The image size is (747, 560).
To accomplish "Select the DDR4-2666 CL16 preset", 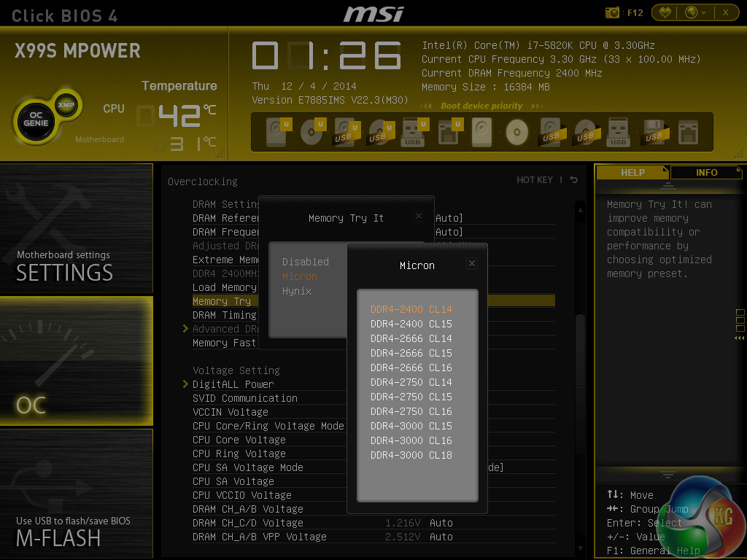I will pyautogui.click(x=411, y=367).
